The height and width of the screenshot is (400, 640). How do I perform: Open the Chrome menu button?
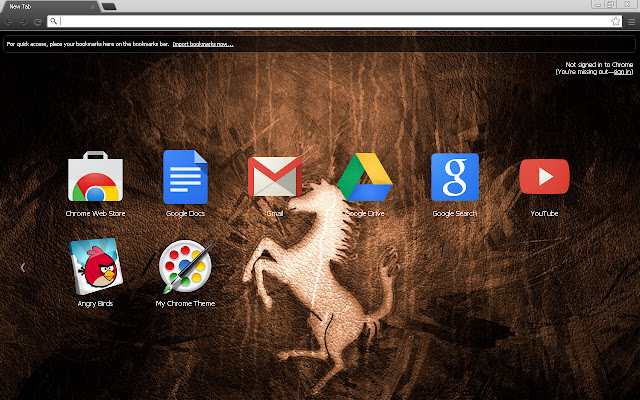point(631,20)
